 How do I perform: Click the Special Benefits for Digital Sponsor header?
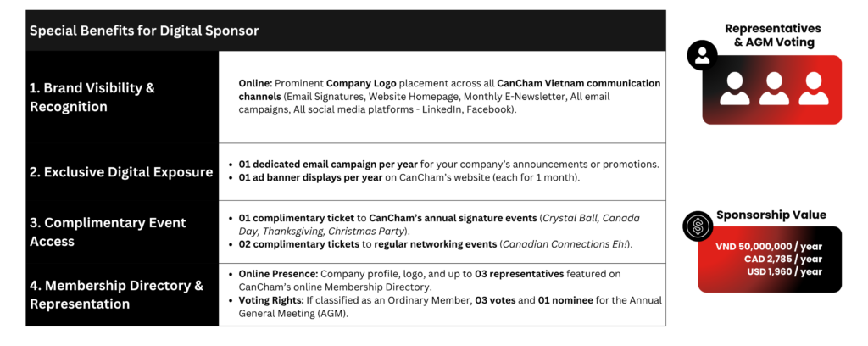(x=144, y=31)
